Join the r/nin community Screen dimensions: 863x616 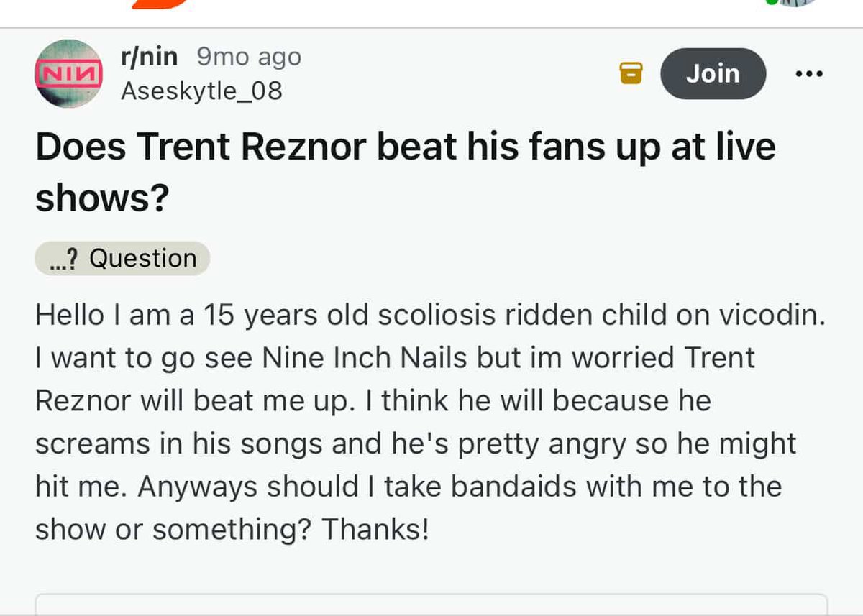pos(712,73)
